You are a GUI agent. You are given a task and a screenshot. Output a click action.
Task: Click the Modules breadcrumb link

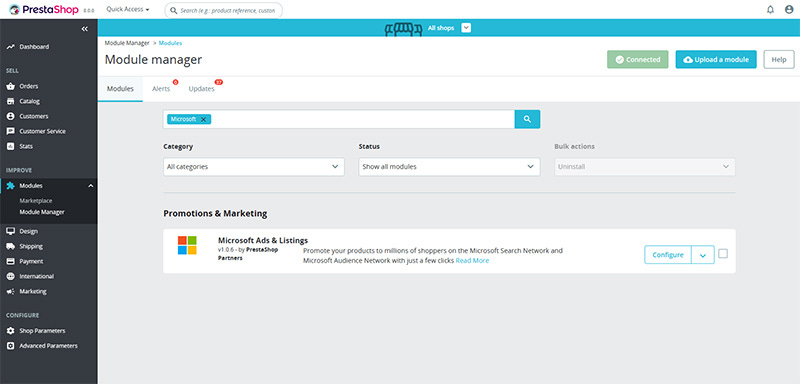point(170,43)
